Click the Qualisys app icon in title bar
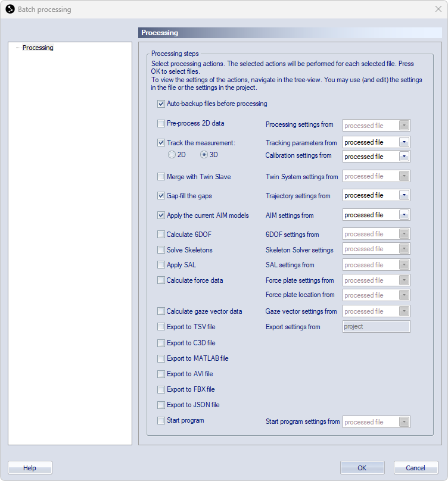 pyautogui.click(x=10, y=9)
